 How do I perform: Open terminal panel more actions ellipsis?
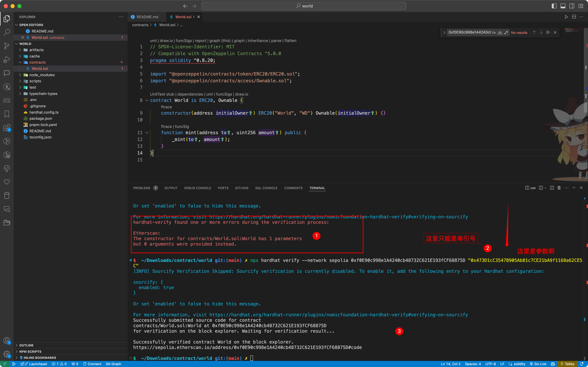point(566,188)
